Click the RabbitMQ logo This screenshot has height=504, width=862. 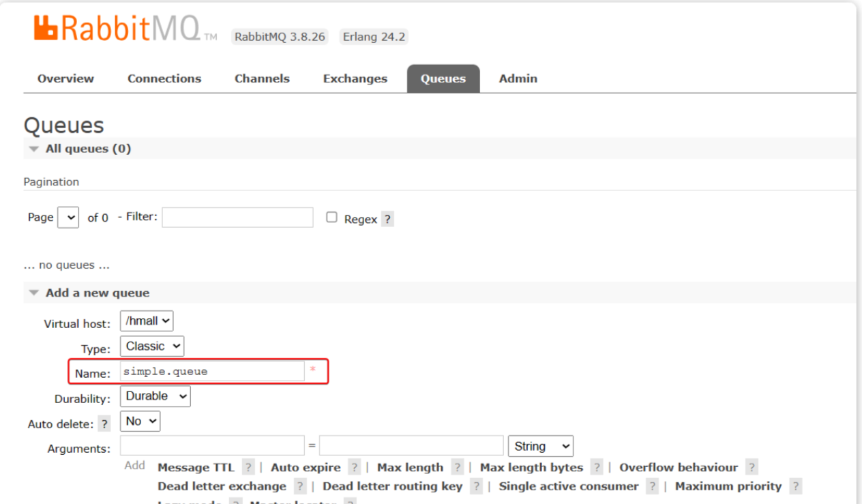(x=116, y=29)
